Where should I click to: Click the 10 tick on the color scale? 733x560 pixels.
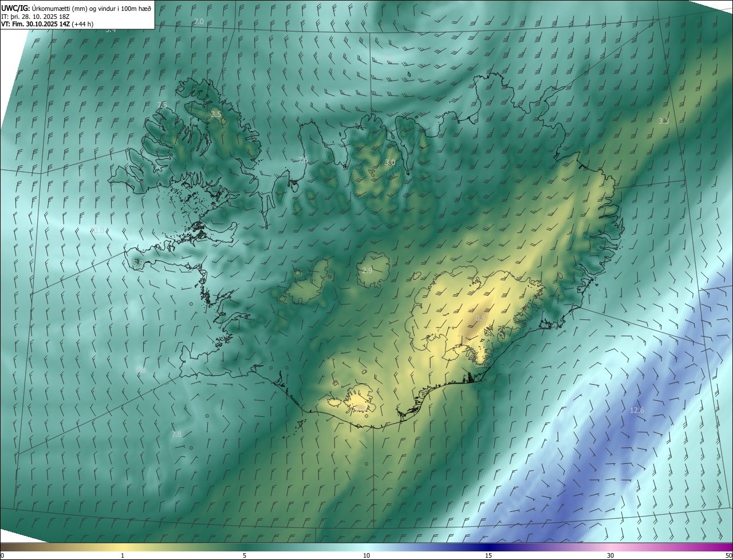(x=366, y=555)
